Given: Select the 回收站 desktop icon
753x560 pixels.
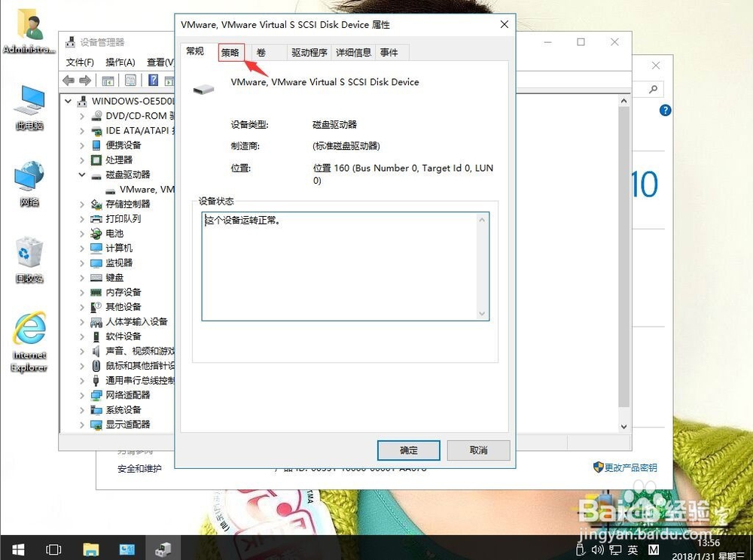Looking at the screenshot, I should (x=29, y=260).
